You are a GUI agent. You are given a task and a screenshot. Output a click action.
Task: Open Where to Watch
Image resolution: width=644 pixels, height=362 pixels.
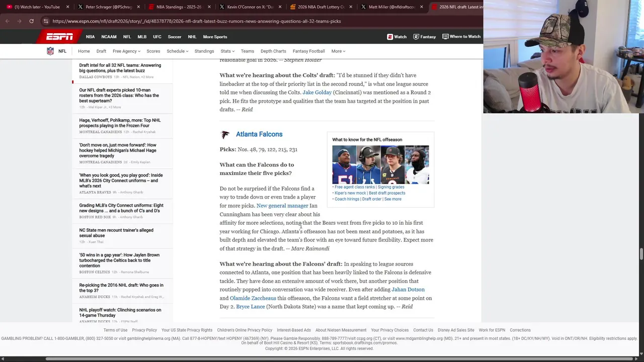pos(461,37)
